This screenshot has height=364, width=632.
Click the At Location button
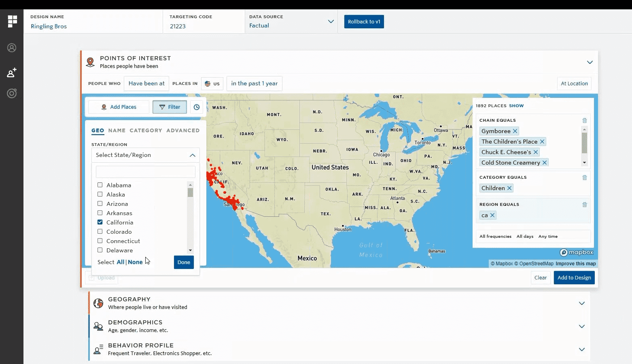[574, 84]
